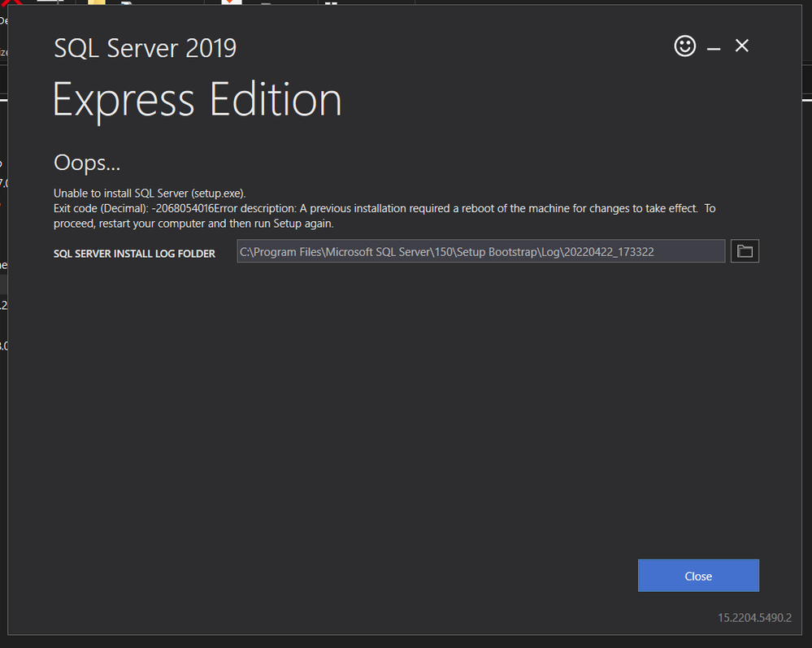Close the installer with the X icon

(741, 46)
